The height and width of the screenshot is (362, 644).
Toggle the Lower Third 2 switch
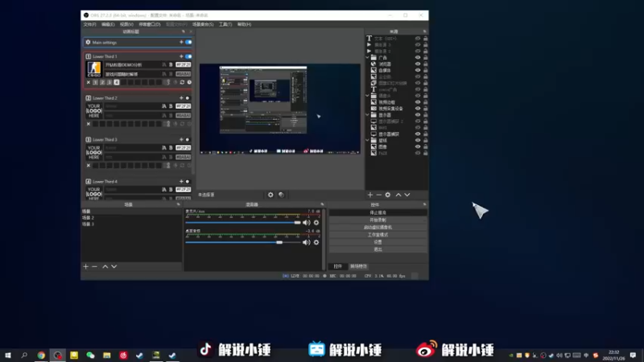pyautogui.click(x=188, y=98)
